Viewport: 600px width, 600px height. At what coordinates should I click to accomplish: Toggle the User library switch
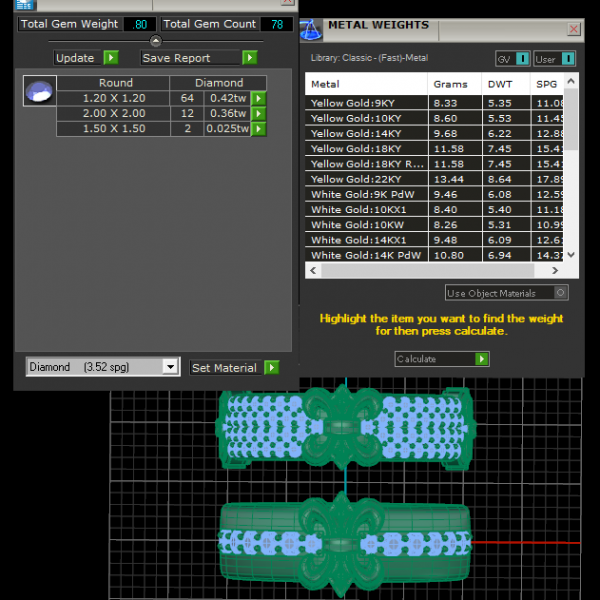(x=568, y=60)
